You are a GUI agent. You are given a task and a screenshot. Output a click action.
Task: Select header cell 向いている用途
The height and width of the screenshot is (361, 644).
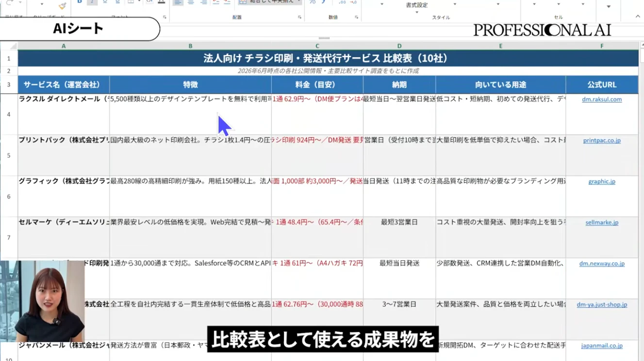[500, 84]
